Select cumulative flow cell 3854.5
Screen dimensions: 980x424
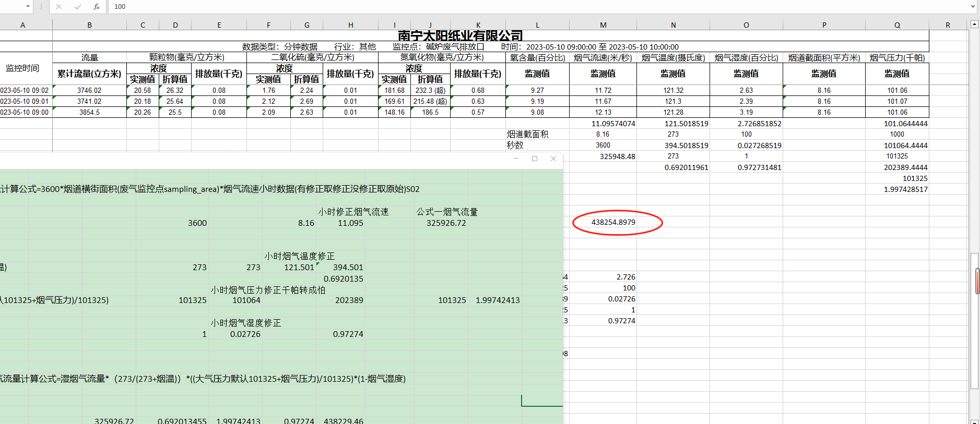pyautogui.click(x=90, y=112)
